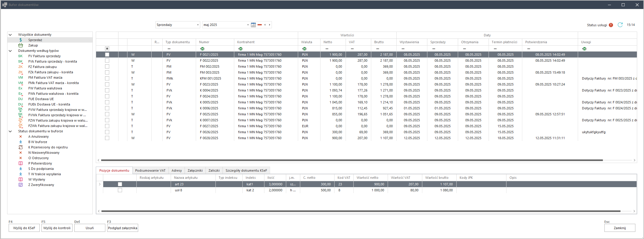The image size is (644, 239).
Task: Click SK icon beside FV Faktura sprzedaży
Action: (20, 56)
